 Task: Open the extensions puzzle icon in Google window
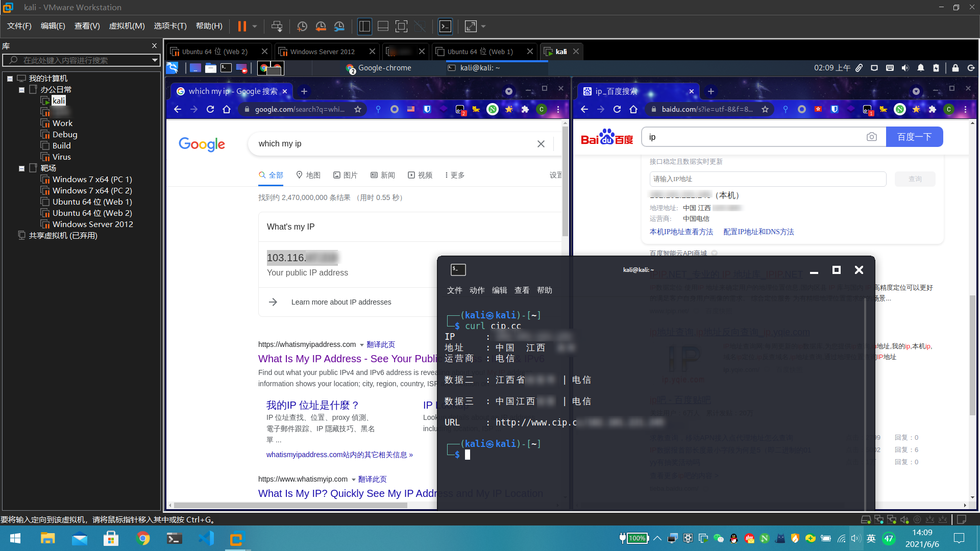tap(525, 109)
